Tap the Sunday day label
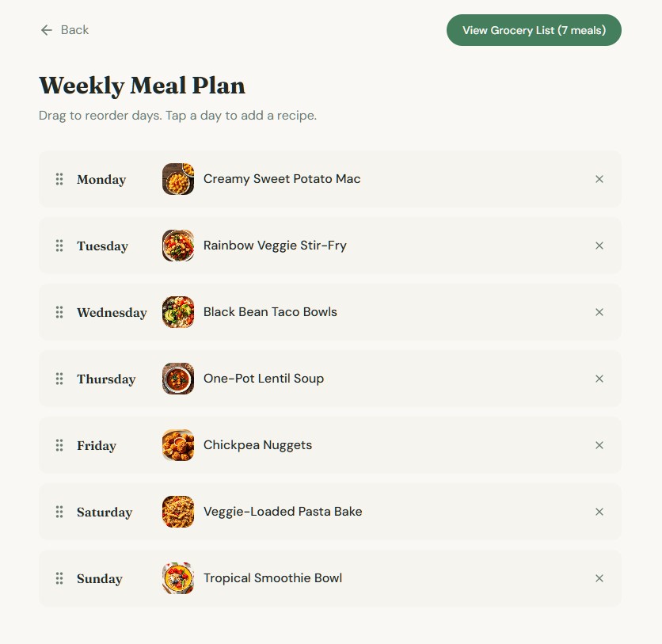This screenshot has width=662, height=644. [x=100, y=579]
